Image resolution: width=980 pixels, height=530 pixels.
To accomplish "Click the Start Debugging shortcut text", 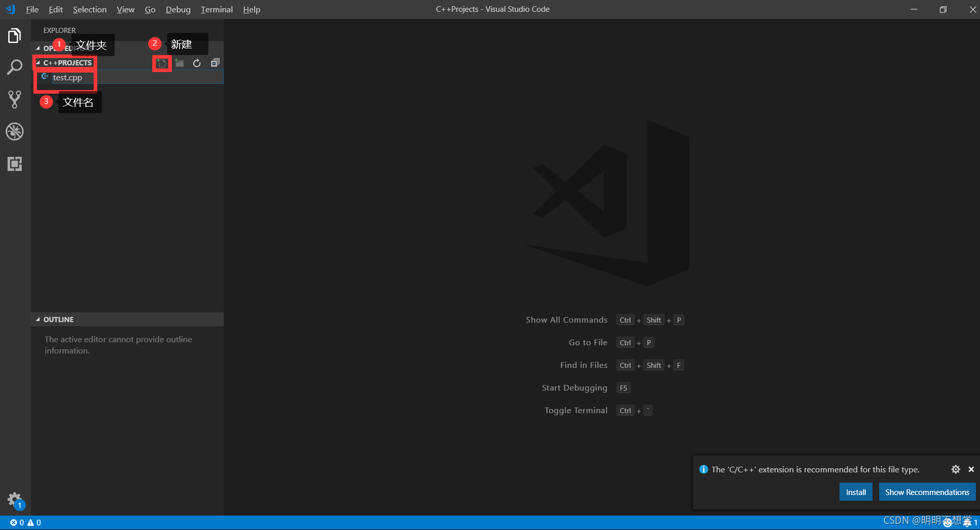I will point(575,388).
